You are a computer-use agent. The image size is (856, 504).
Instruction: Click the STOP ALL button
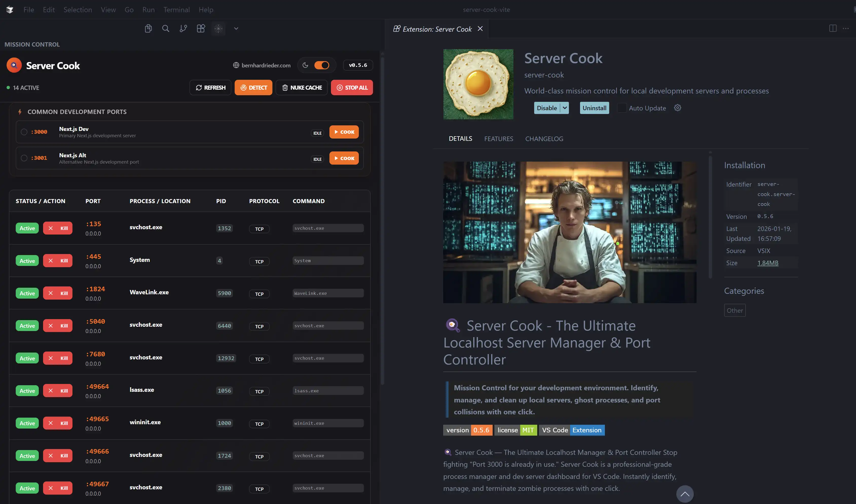[x=352, y=88]
